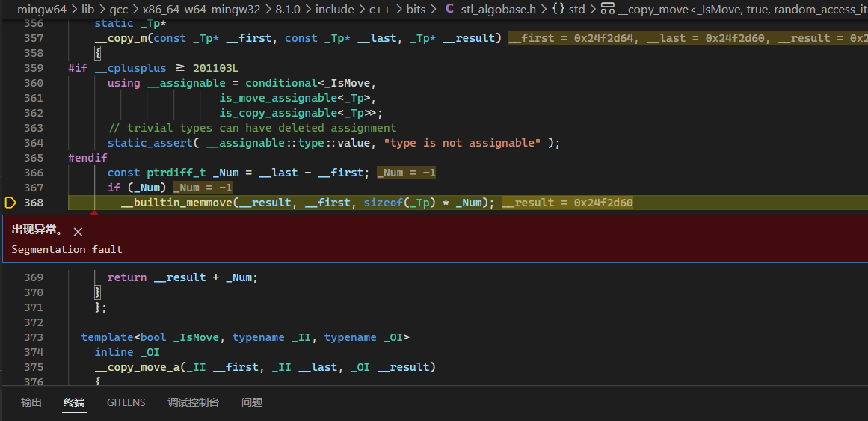Click line number 366 in the gutter
868x421 pixels.
[x=34, y=173]
